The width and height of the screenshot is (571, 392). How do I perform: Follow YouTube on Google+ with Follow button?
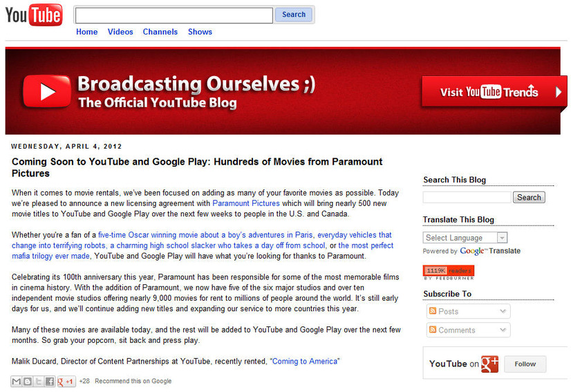click(x=525, y=364)
